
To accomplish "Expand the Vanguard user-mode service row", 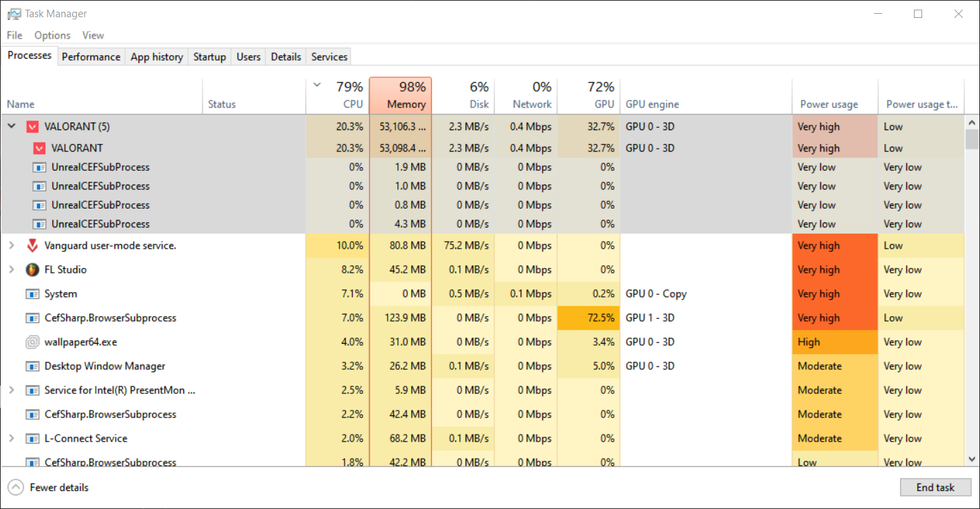I will click(x=12, y=246).
